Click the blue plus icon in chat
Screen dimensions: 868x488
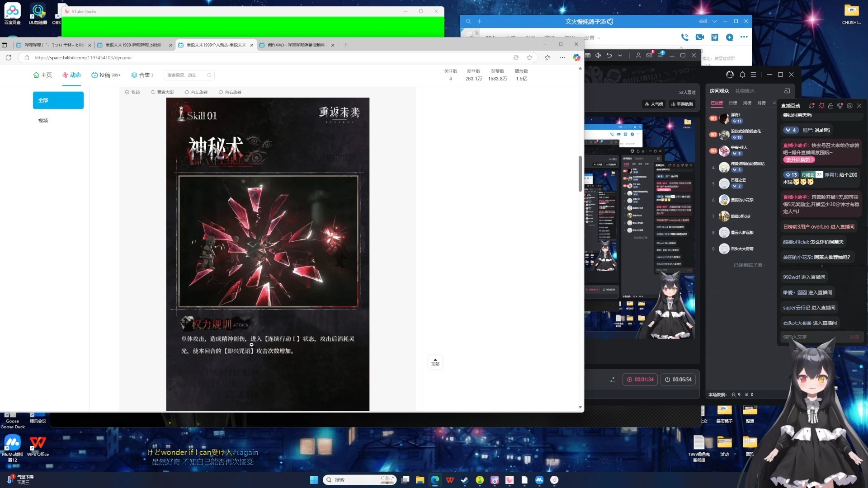(x=730, y=37)
